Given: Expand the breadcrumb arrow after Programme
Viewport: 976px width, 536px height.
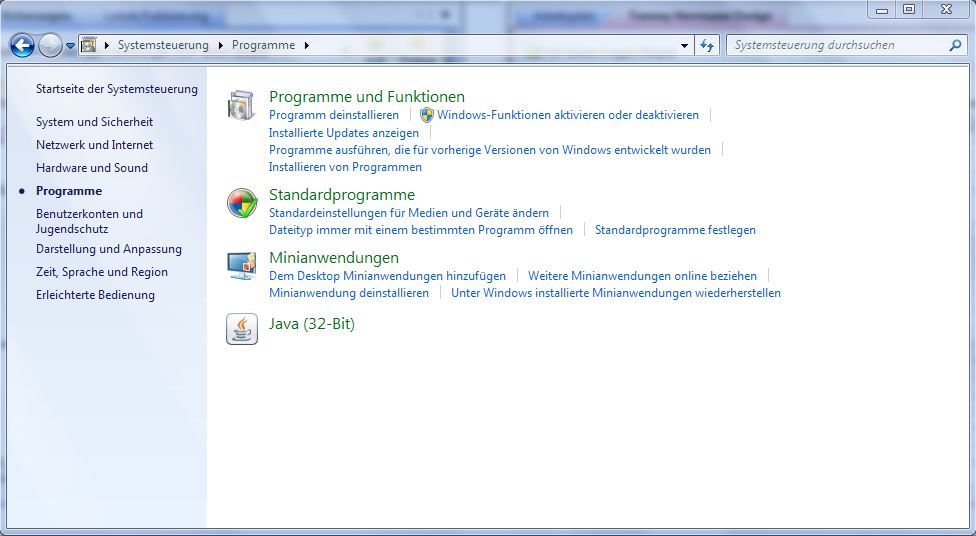Looking at the screenshot, I should (306, 45).
